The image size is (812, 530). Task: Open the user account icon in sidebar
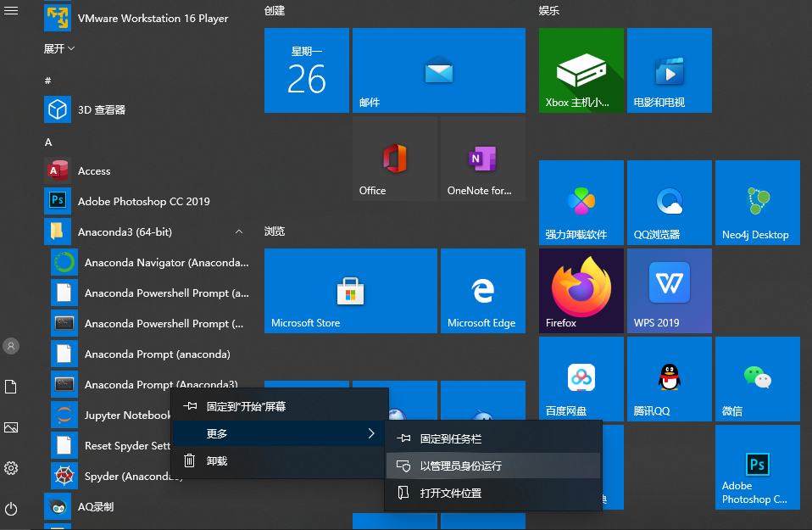coord(11,346)
